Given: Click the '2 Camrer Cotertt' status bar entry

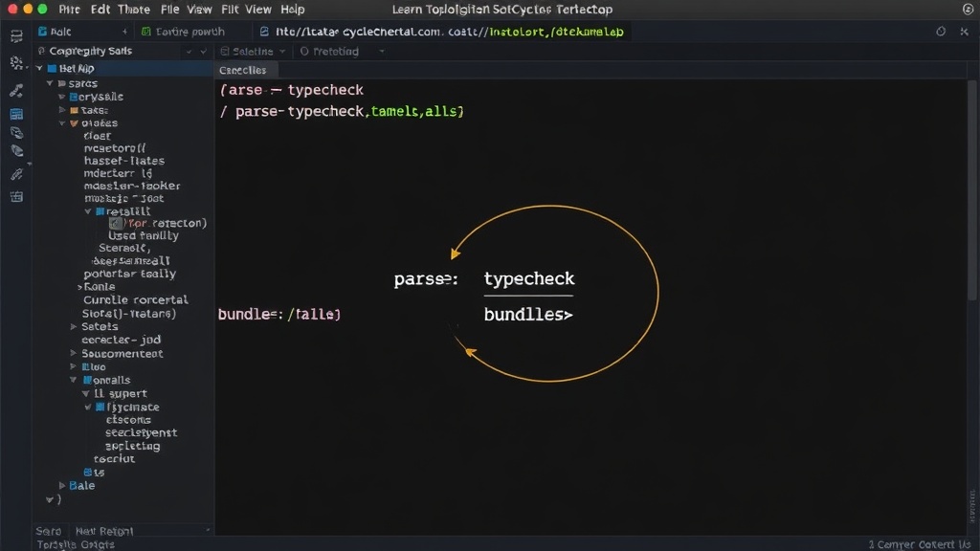Looking at the screenshot, I should [x=919, y=544].
